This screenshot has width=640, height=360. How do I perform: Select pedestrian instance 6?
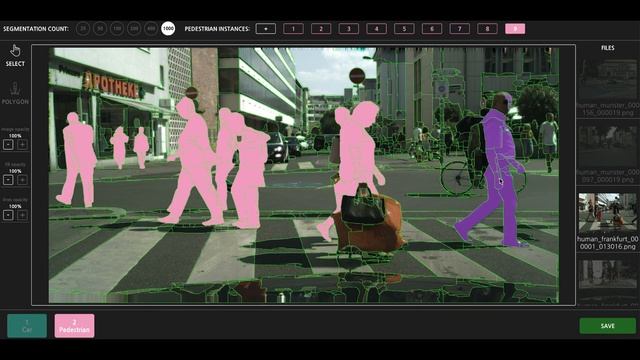coord(432,29)
